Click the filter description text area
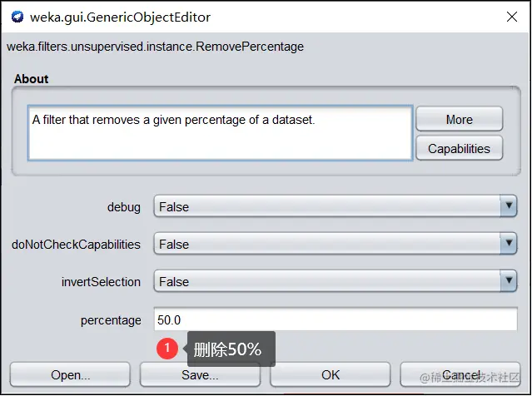Viewport: 532px width, 396px height. tap(221, 131)
